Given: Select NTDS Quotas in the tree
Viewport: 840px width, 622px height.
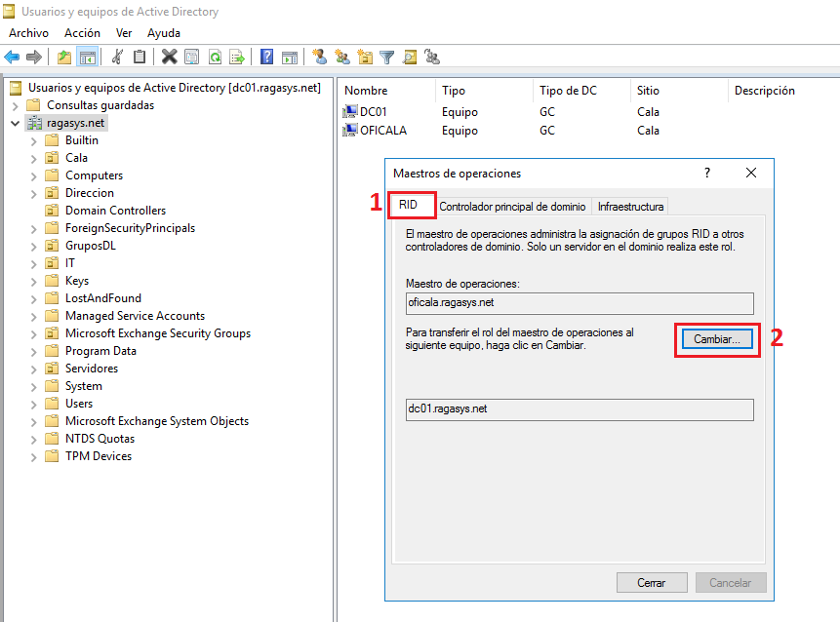Looking at the screenshot, I should click(100, 439).
